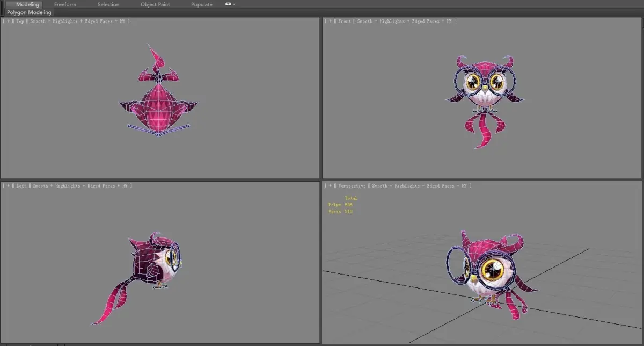Click the Left viewport point-of-view label
Viewport: 644px width, 346px height.
point(21,186)
